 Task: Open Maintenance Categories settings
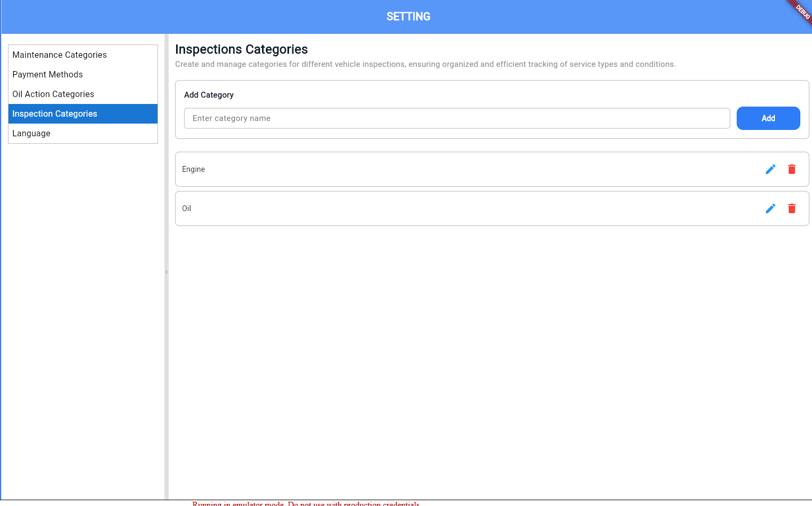point(59,55)
